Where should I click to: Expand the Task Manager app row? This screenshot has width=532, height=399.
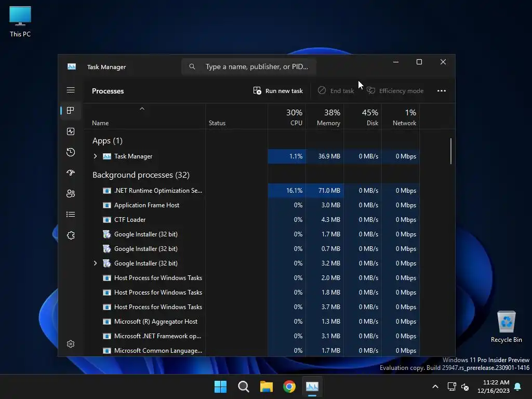click(x=96, y=156)
